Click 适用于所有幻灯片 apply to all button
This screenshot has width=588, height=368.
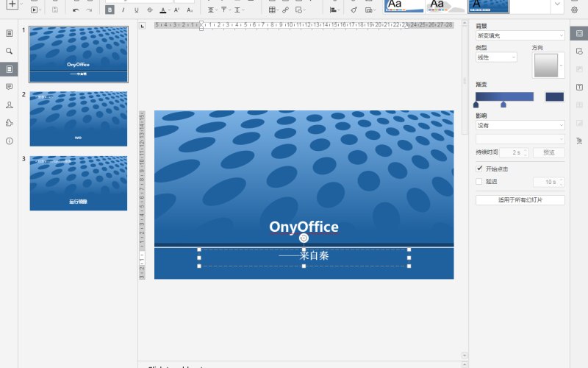coord(520,199)
